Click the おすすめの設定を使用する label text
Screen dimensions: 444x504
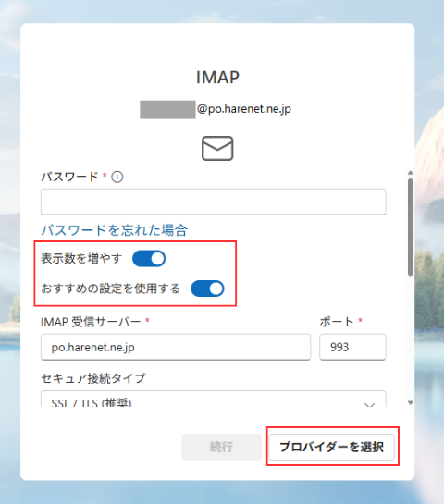110,289
